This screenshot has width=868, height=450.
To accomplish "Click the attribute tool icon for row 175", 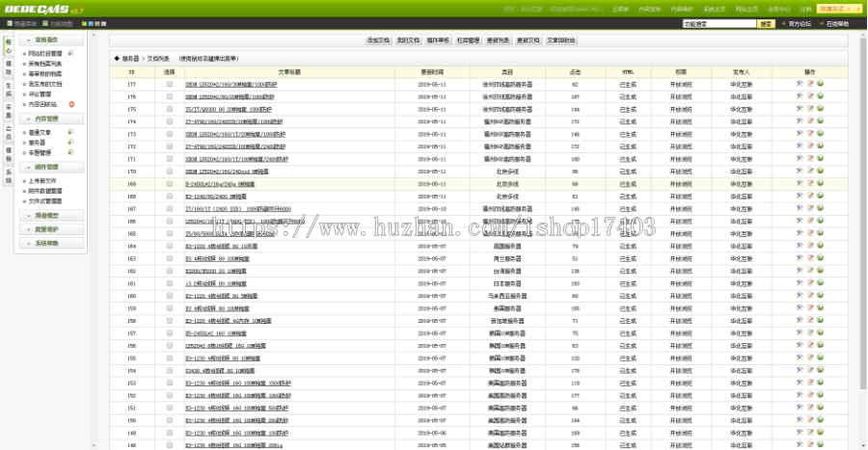I will pos(800,109).
